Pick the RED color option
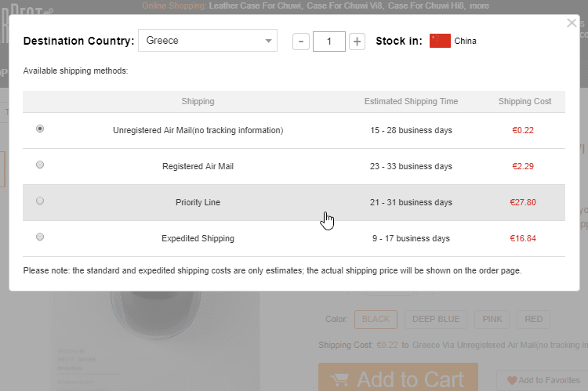 click(x=533, y=319)
